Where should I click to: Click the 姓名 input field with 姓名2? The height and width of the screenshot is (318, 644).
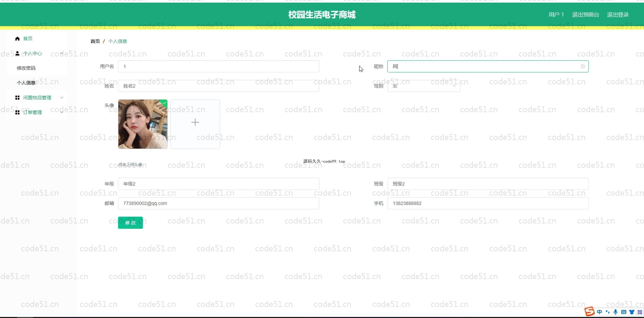pyautogui.click(x=218, y=86)
